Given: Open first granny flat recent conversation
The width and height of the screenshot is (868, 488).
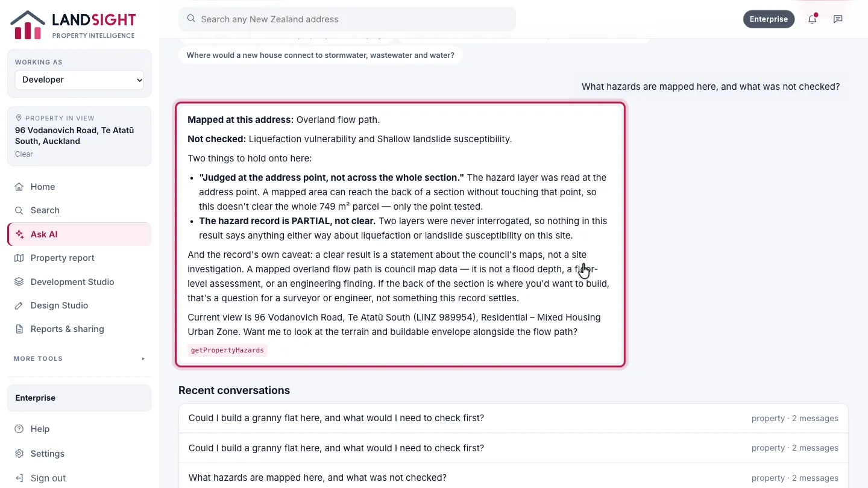Looking at the screenshot, I should 514,418.
